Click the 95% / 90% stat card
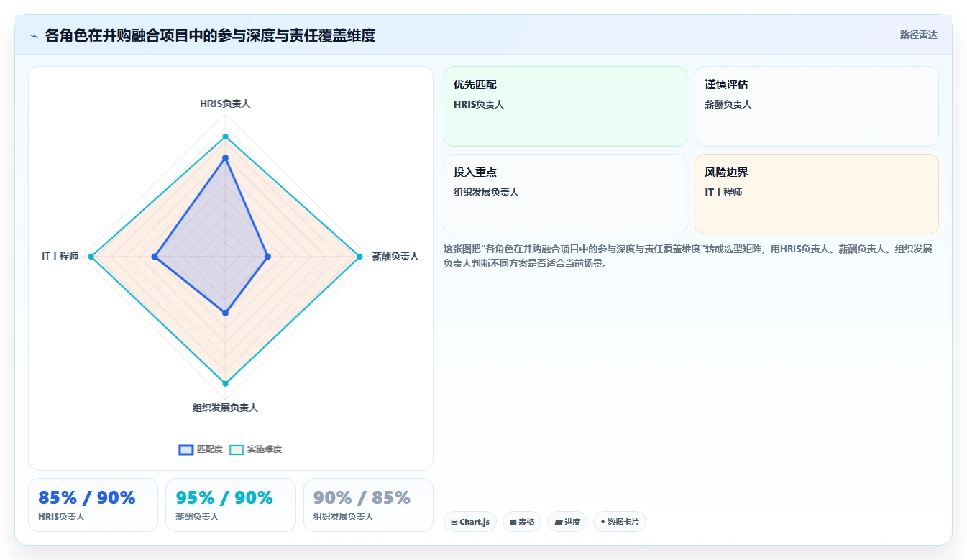 (x=230, y=505)
